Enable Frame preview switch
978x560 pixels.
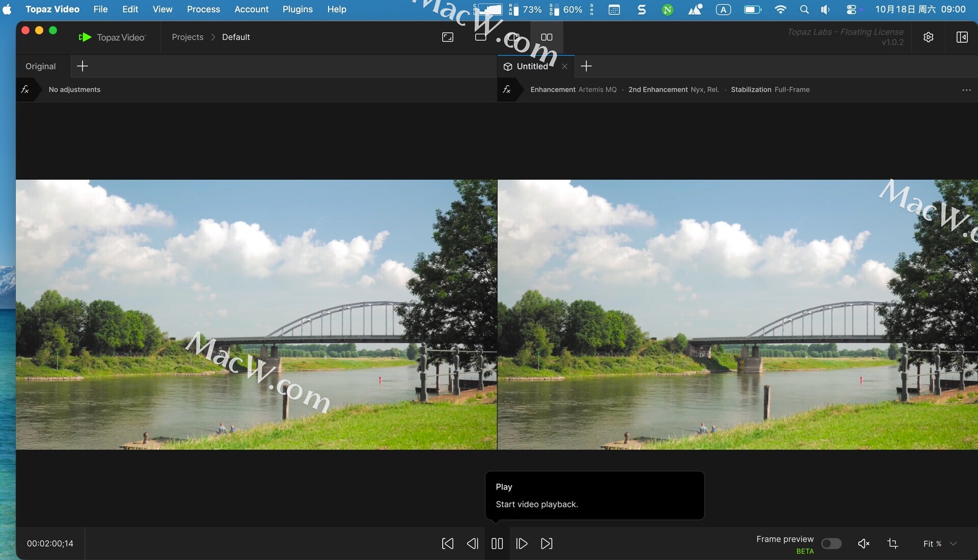pos(831,544)
